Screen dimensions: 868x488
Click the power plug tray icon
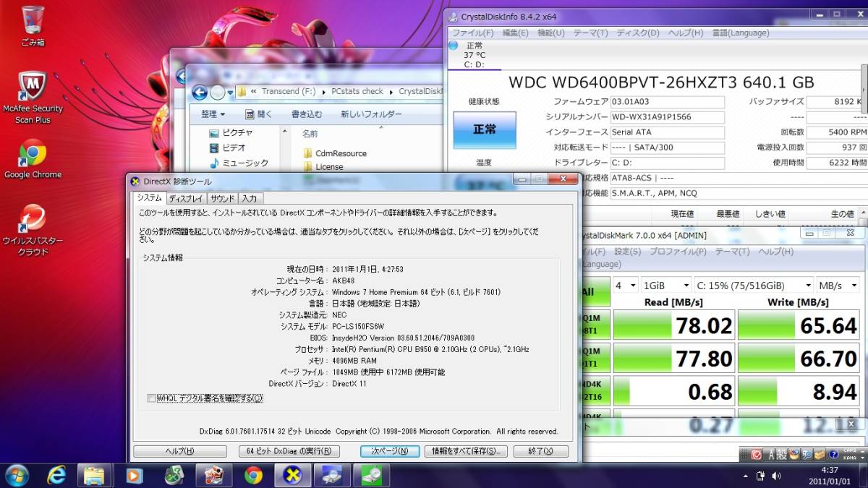[x=760, y=476]
